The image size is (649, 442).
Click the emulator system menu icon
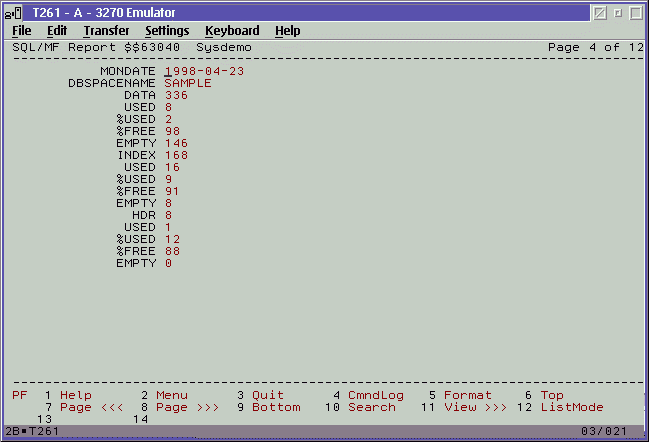click(x=13, y=13)
